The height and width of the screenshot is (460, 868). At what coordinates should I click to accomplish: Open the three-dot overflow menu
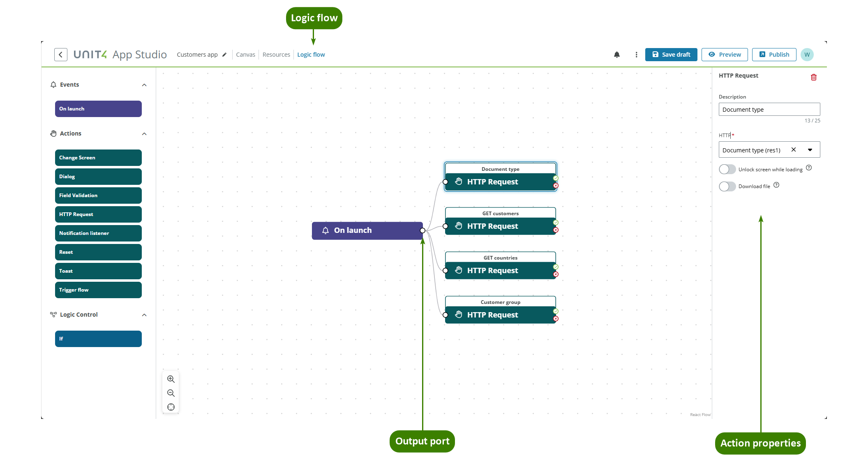[636, 54]
